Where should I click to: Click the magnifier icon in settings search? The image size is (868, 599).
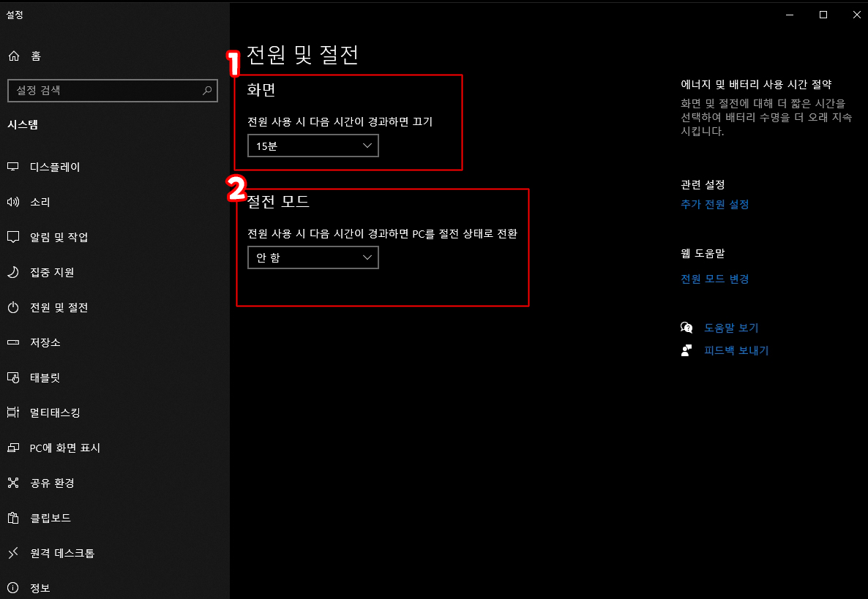(207, 90)
